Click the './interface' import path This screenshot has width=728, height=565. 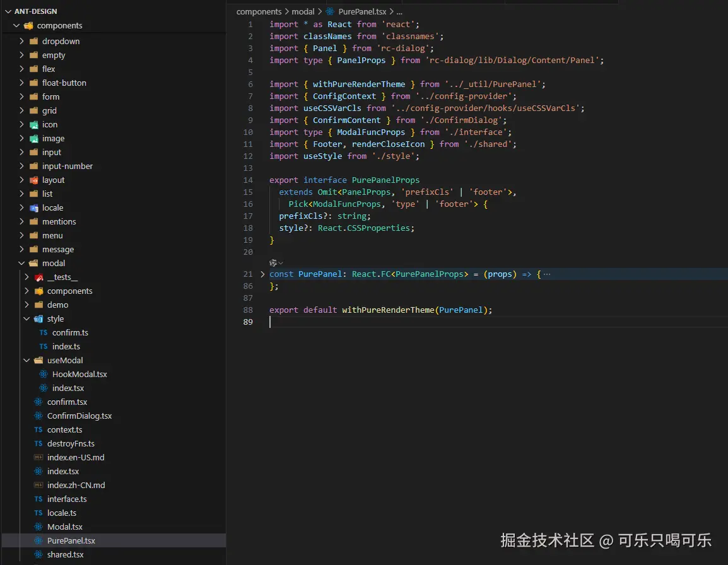point(476,132)
